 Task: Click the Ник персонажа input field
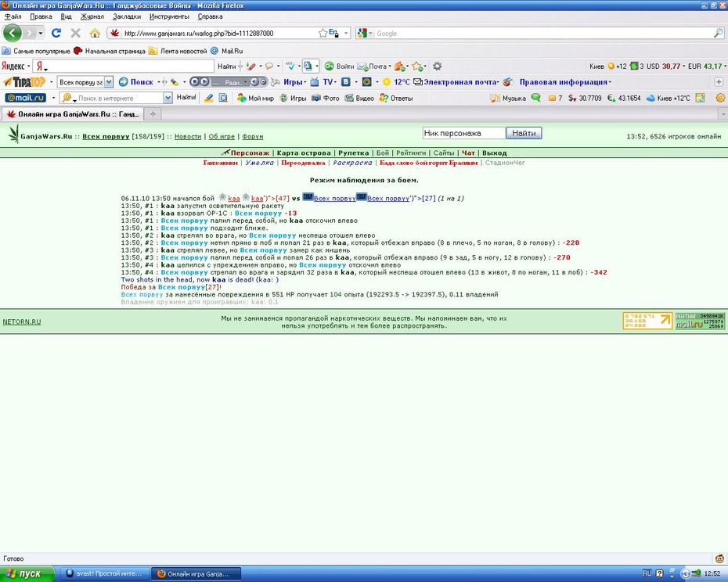pos(464,133)
